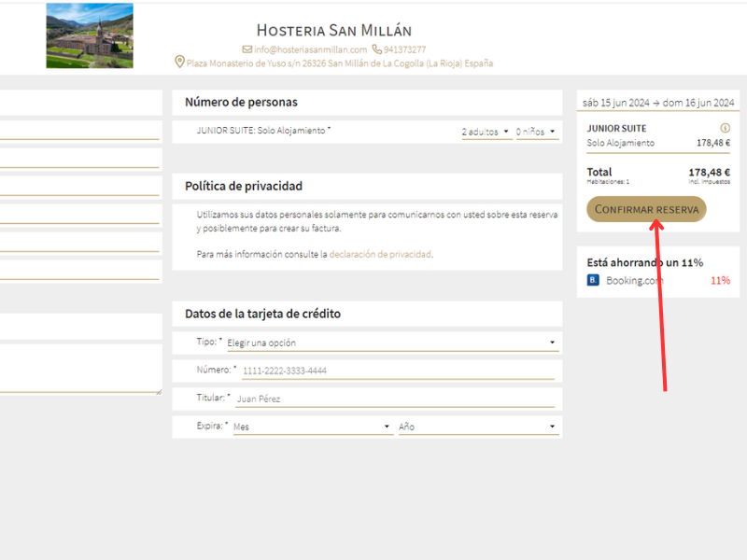Open the 2 adultos dropdown
Screen dimensions: 747x560
coord(486,133)
